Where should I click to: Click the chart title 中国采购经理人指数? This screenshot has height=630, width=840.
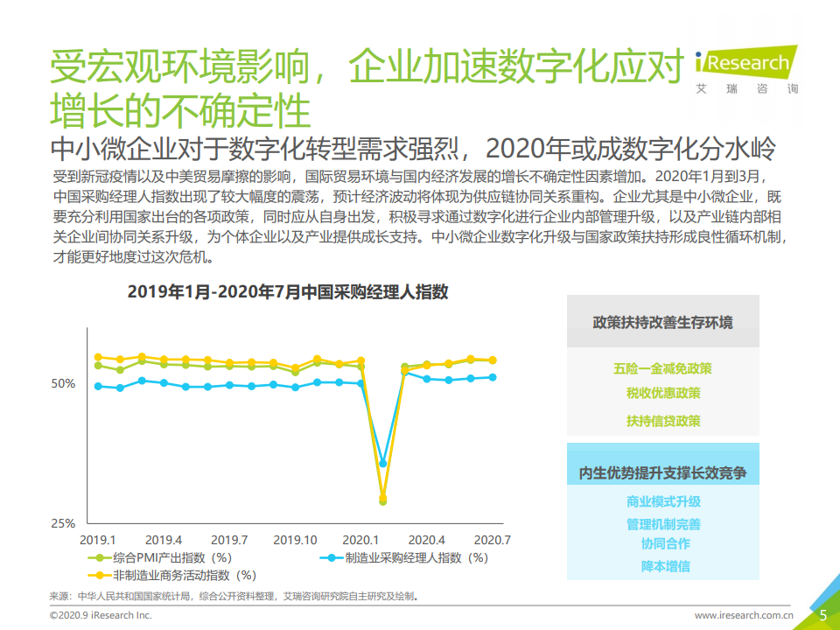coord(374,292)
